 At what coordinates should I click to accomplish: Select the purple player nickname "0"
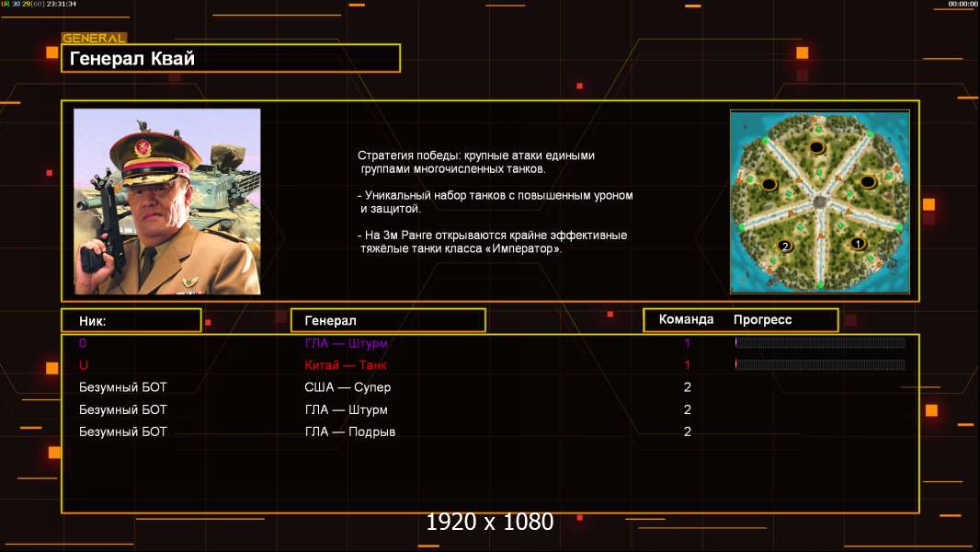(x=83, y=343)
